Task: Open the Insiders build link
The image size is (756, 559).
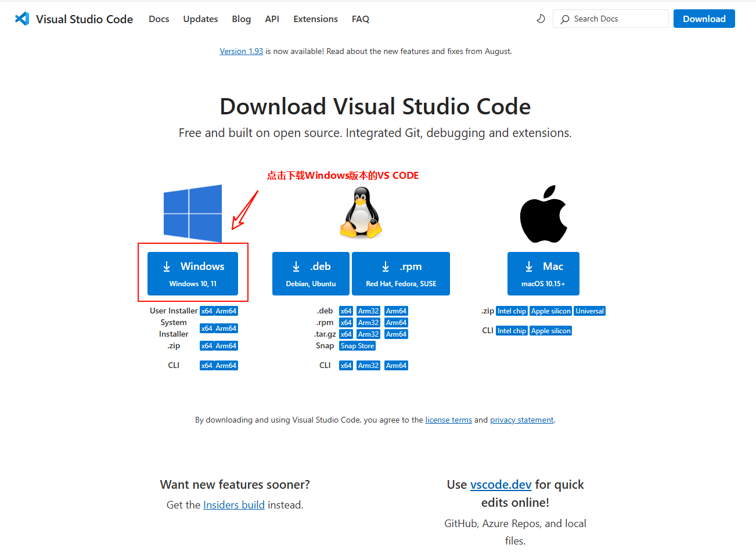Action: click(x=234, y=504)
